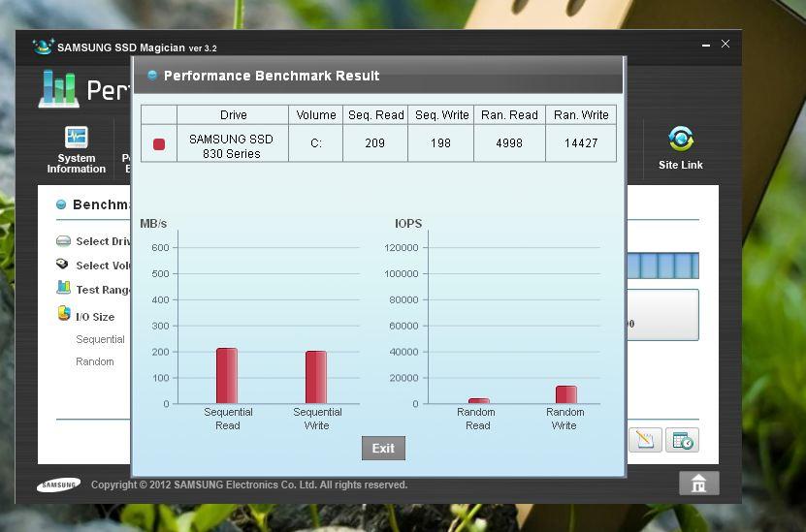Click the notepad result icon
This screenshot has width=806, height=532.
click(x=645, y=440)
